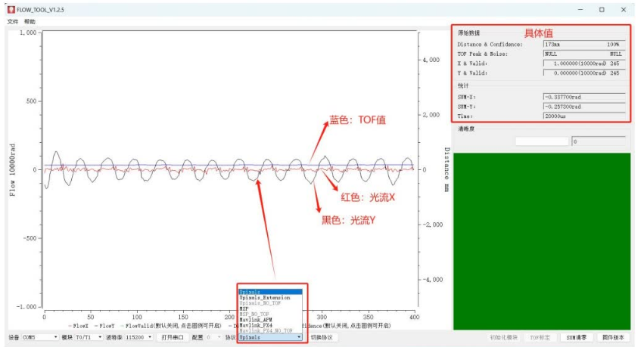
Task: Choose MSP in protocol list
Action: [270, 308]
